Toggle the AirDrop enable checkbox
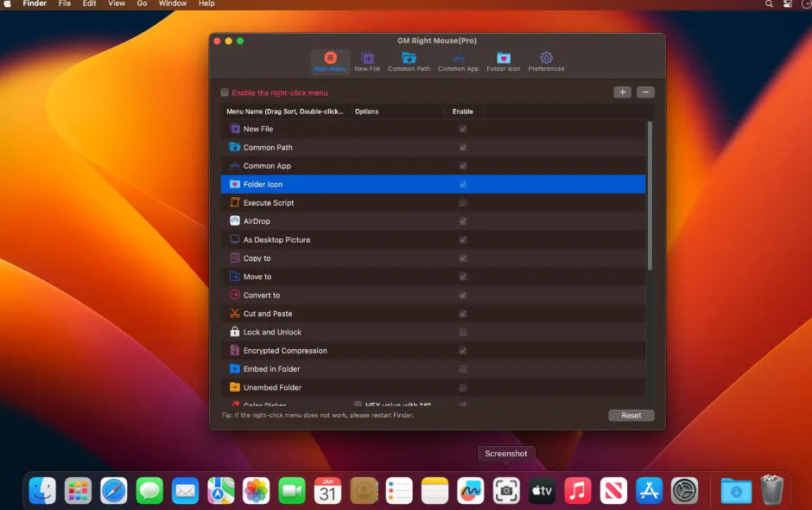The image size is (812, 510). (462, 221)
